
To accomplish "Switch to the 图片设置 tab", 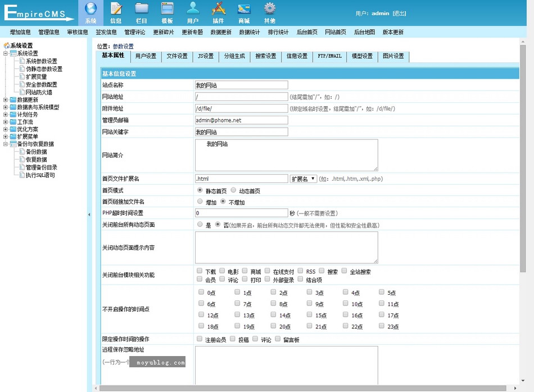I will point(393,56).
